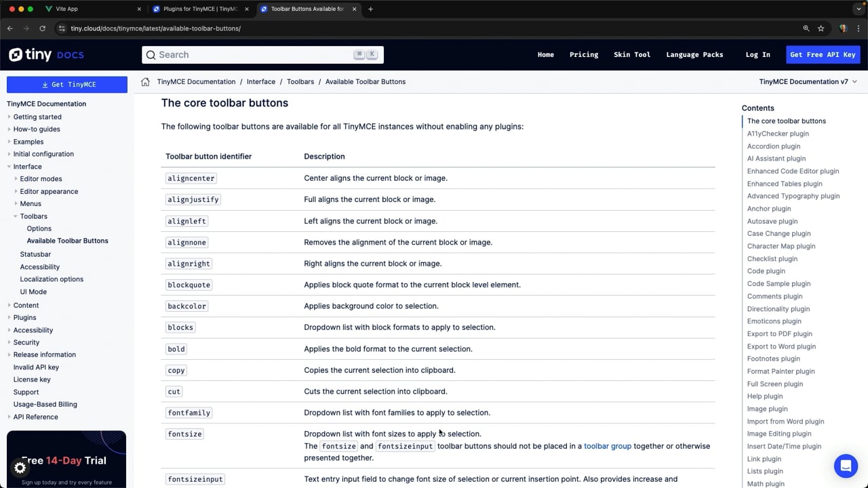This screenshot has height=488, width=868.
Task: Jump to Format Painter plugin in Contents
Action: 781,371
